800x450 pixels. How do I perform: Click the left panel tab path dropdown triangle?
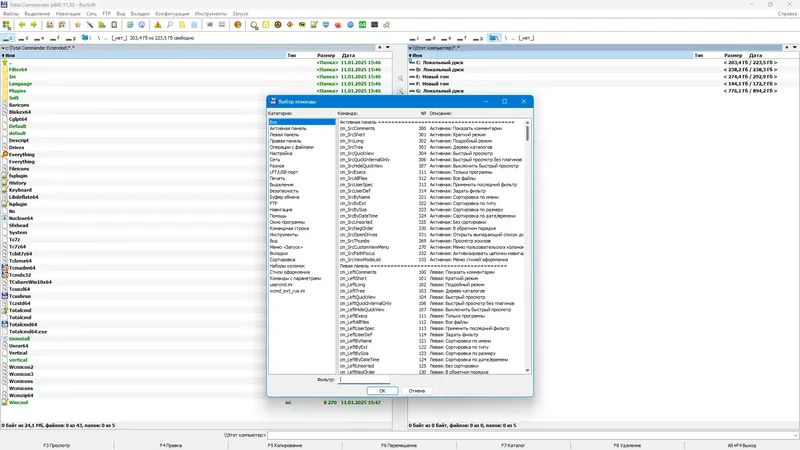pyautogui.click(x=3, y=48)
